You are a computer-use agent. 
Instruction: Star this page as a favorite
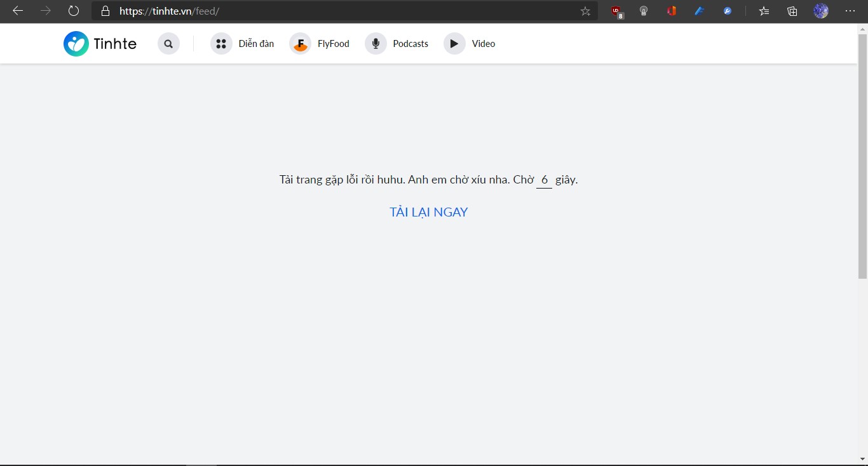pos(585,11)
